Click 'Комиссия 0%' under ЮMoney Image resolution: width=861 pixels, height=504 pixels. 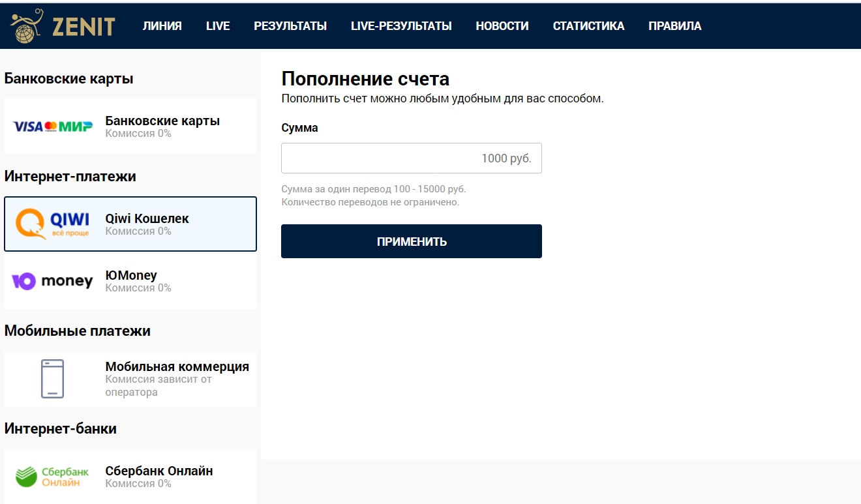[138, 288]
